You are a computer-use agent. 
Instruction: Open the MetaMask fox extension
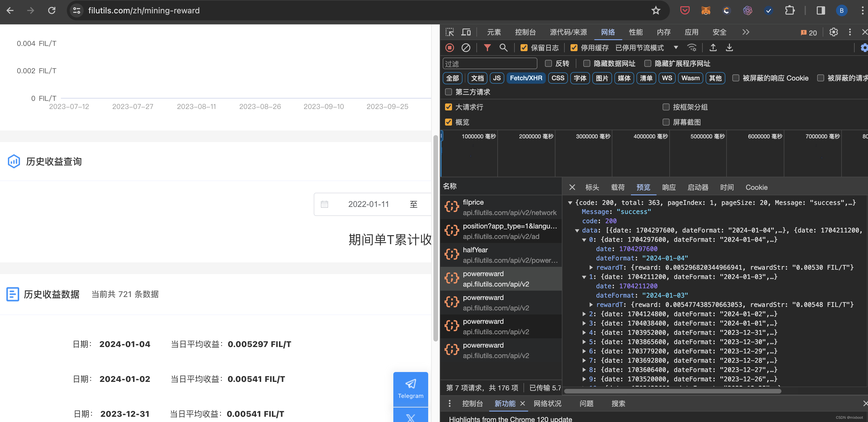point(706,10)
